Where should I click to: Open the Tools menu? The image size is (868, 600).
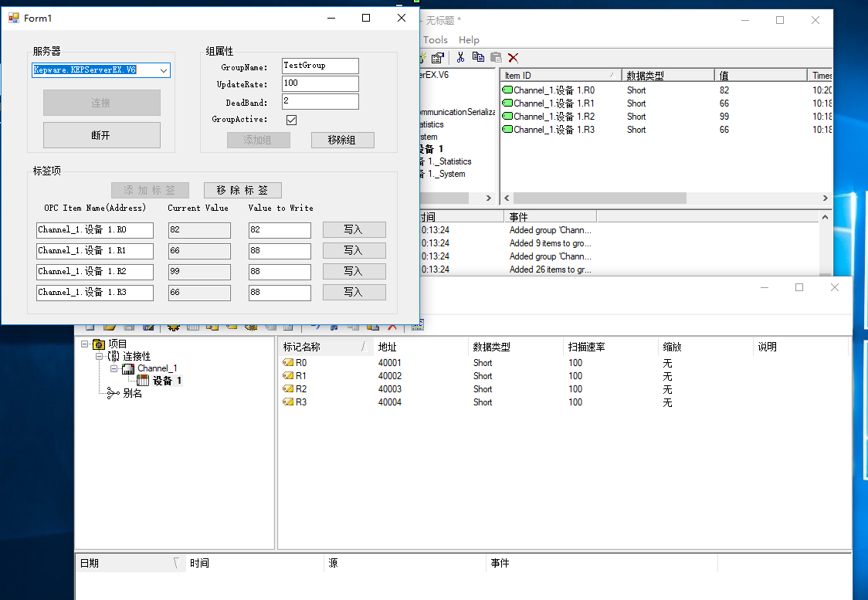click(435, 40)
